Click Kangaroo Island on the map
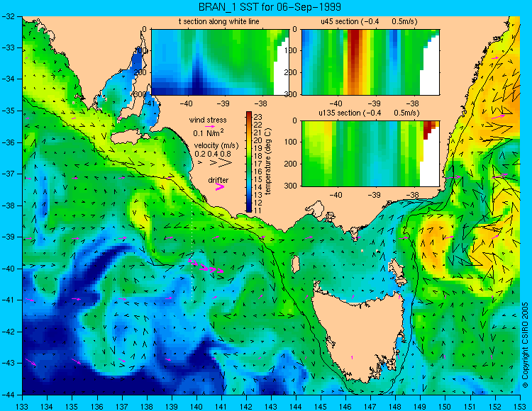The image size is (532, 411). tap(126, 137)
